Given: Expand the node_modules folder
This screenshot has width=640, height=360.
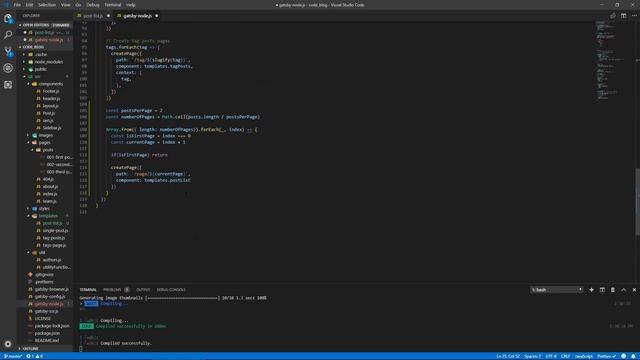Looking at the screenshot, I should pyautogui.click(x=48, y=62).
